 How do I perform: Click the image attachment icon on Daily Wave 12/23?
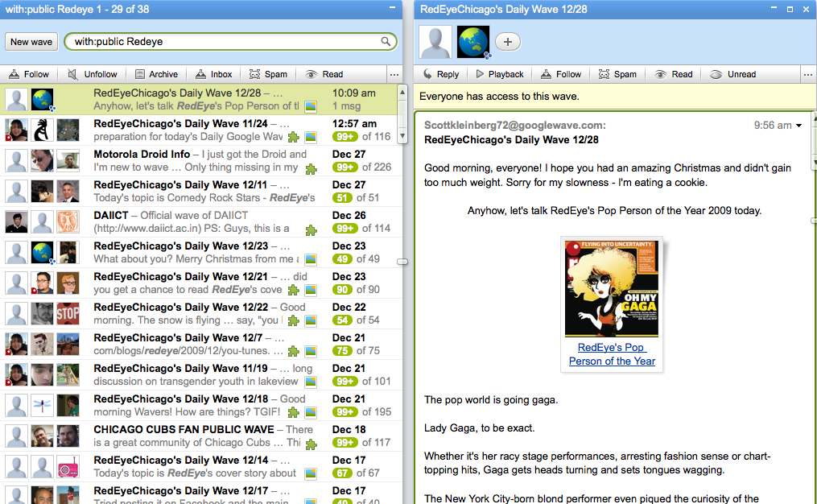pyautogui.click(x=311, y=259)
